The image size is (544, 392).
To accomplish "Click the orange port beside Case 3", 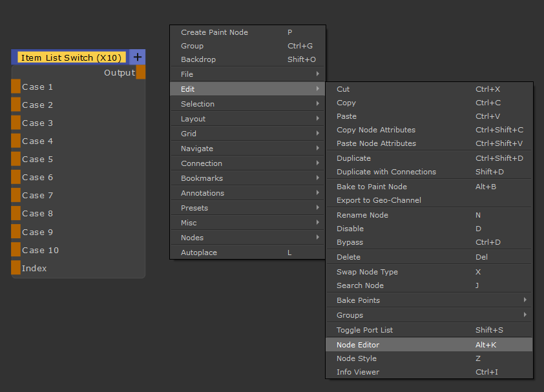I will pos(16,123).
